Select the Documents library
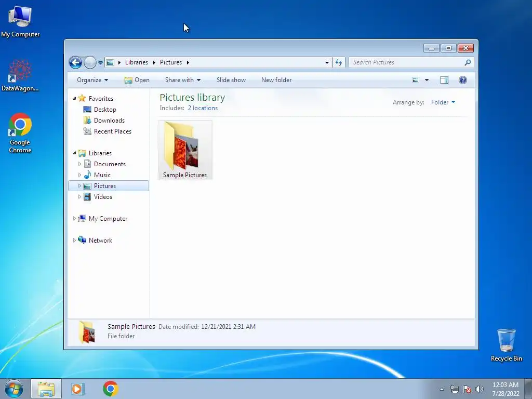532x399 pixels. (x=110, y=164)
